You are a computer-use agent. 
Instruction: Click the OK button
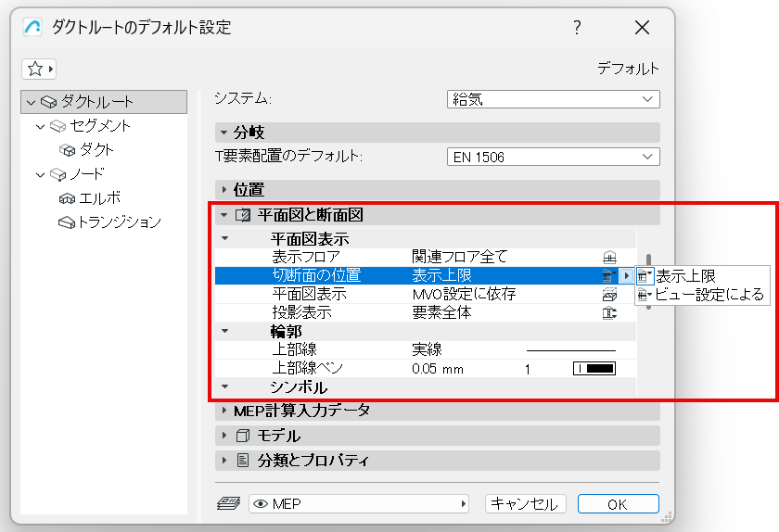click(618, 504)
